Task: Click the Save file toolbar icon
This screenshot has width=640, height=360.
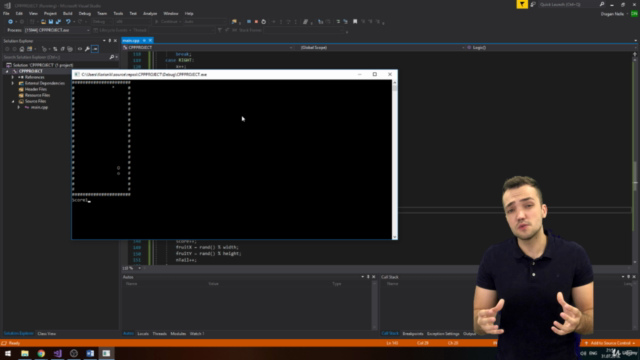Action: [x=51, y=22]
